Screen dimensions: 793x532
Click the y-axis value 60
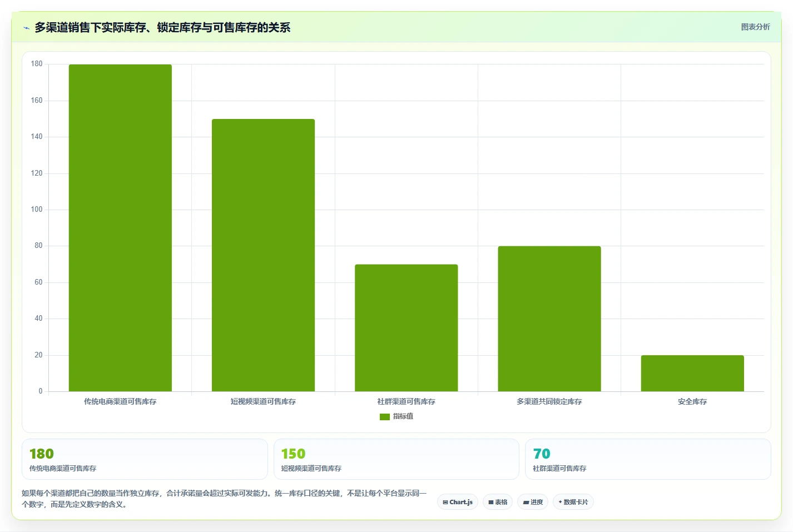(x=38, y=282)
